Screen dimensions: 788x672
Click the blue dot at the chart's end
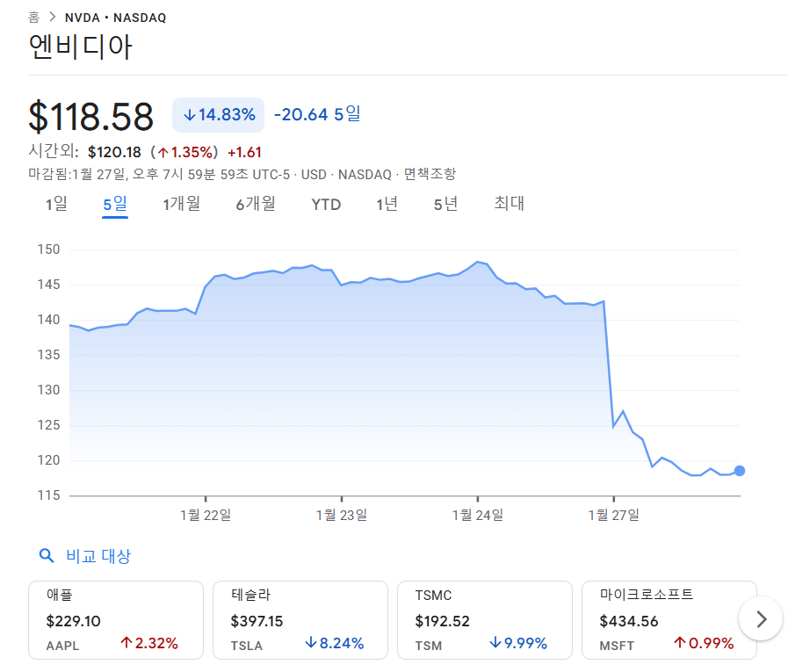739,471
